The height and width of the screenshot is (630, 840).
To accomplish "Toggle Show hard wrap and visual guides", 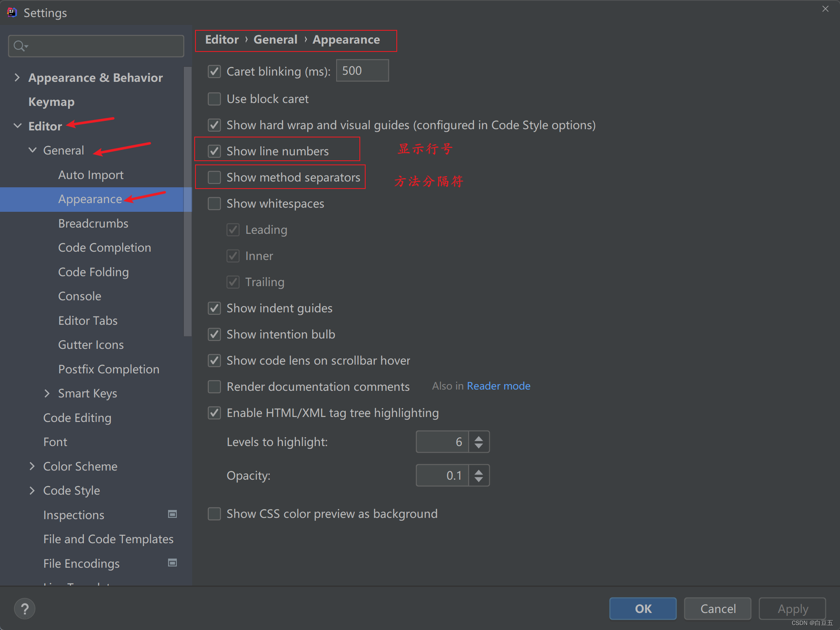I will (214, 125).
